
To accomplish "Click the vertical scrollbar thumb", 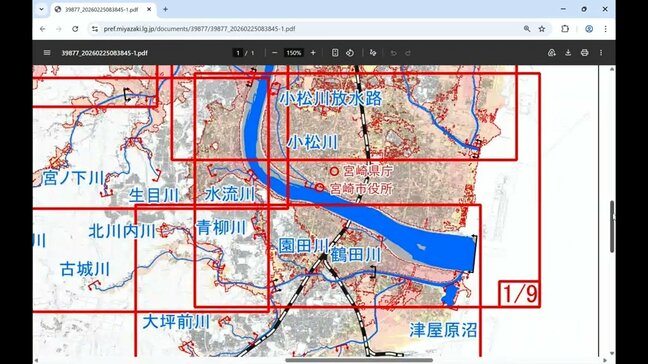I will (612, 226).
